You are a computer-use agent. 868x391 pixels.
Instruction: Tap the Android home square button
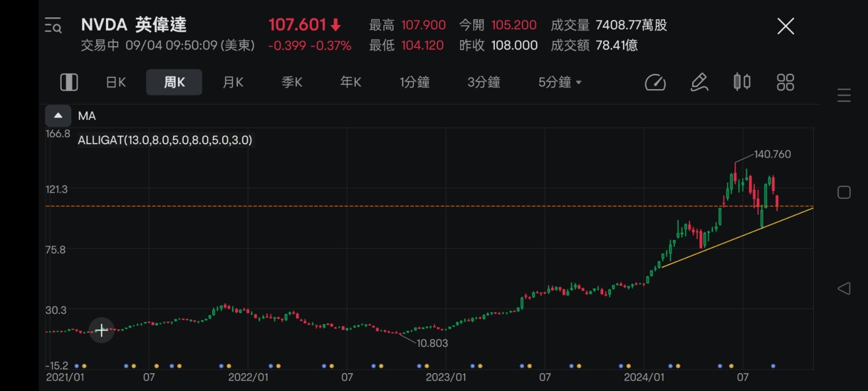844,192
